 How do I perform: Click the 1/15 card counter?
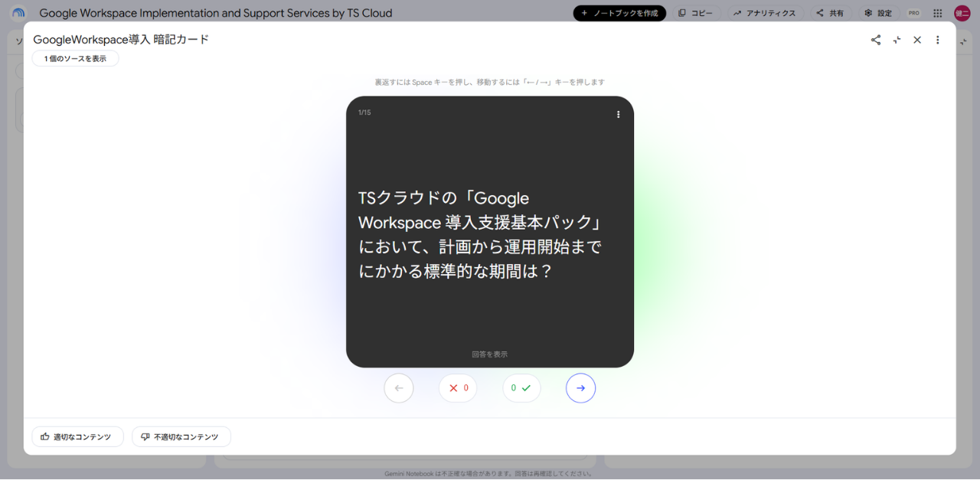[x=364, y=113]
